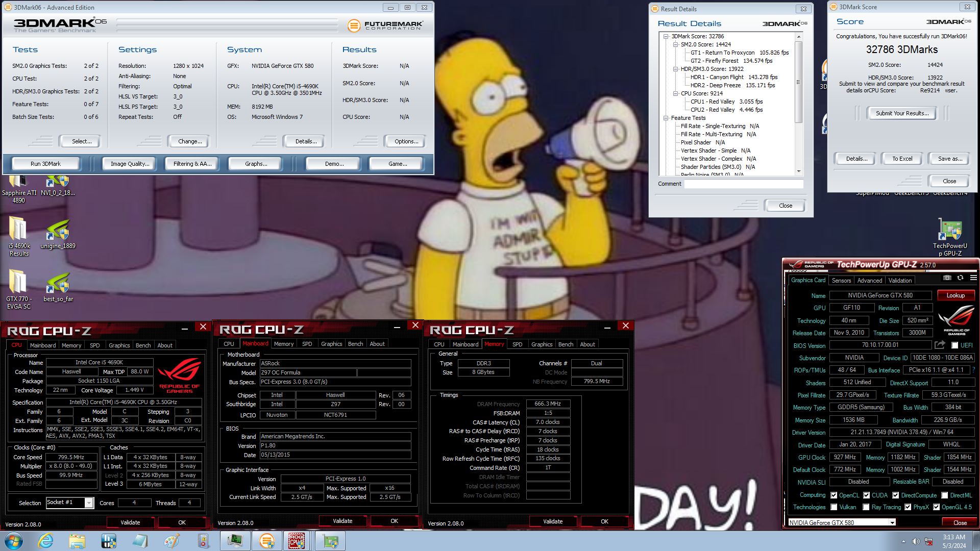Toggle the OpenCL checkbox in GPU-Z
The image size is (980, 551).
(834, 495)
